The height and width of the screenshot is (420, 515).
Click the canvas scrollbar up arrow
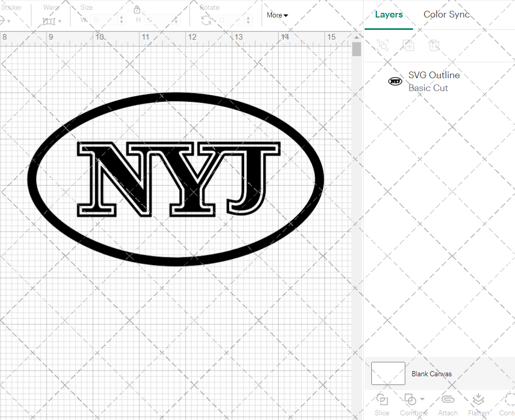click(356, 37)
